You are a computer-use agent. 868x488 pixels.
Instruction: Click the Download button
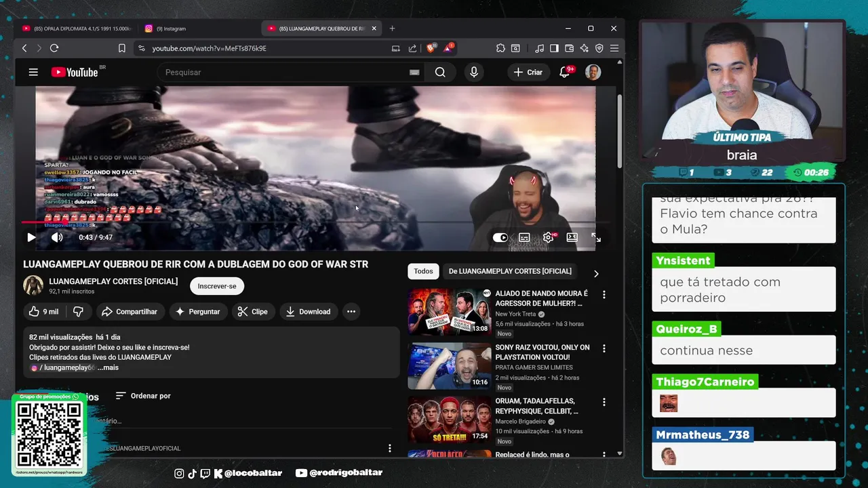pyautogui.click(x=308, y=312)
